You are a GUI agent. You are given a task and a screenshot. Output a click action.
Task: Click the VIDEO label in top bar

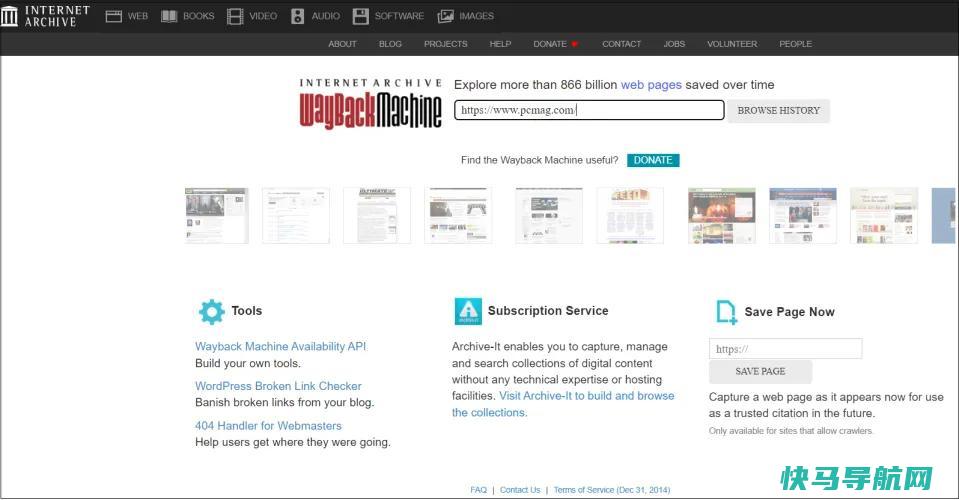(263, 16)
